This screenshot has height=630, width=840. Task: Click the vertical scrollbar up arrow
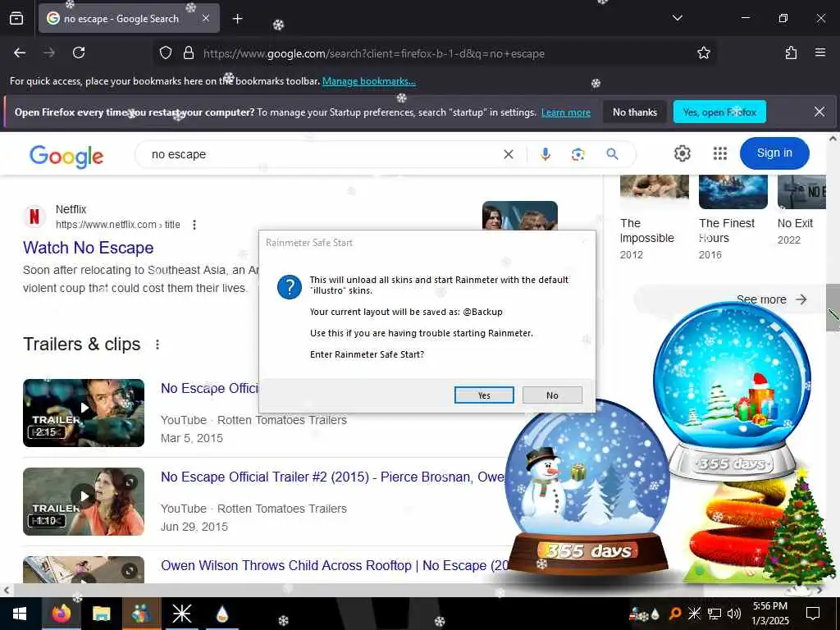coord(833,139)
